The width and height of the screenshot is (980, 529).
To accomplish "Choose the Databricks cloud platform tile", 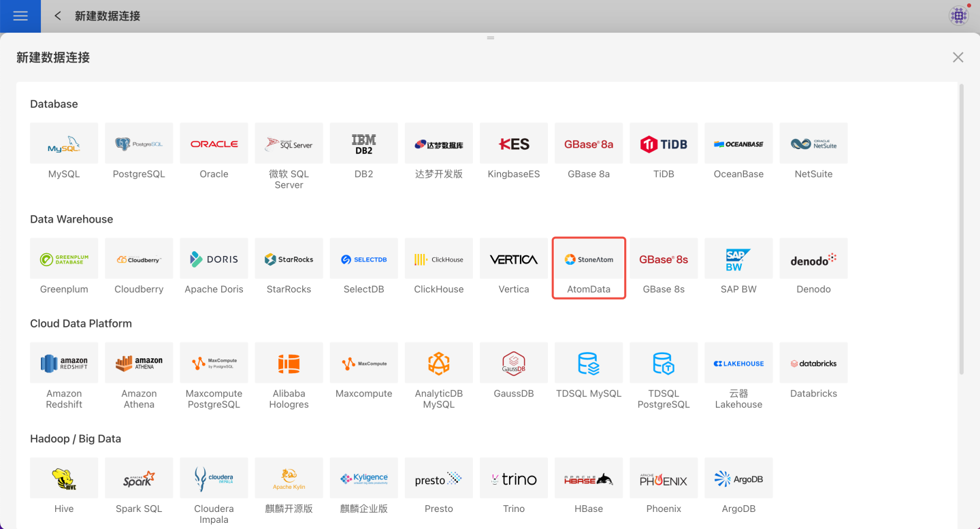I will (x=813, y=364).
